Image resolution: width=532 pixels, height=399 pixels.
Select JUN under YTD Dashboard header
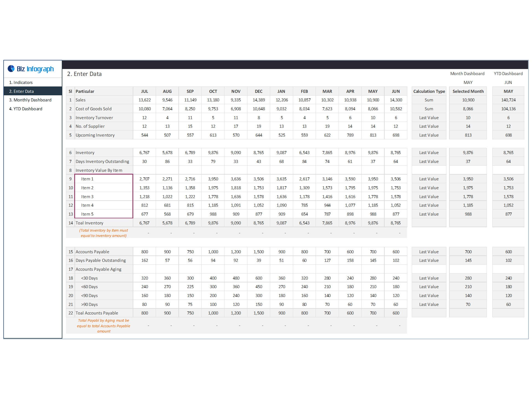508,82
